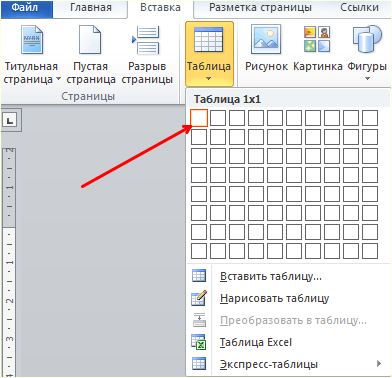Click the Нарисовать таблицу pencil icon

(x=199, y=298)
